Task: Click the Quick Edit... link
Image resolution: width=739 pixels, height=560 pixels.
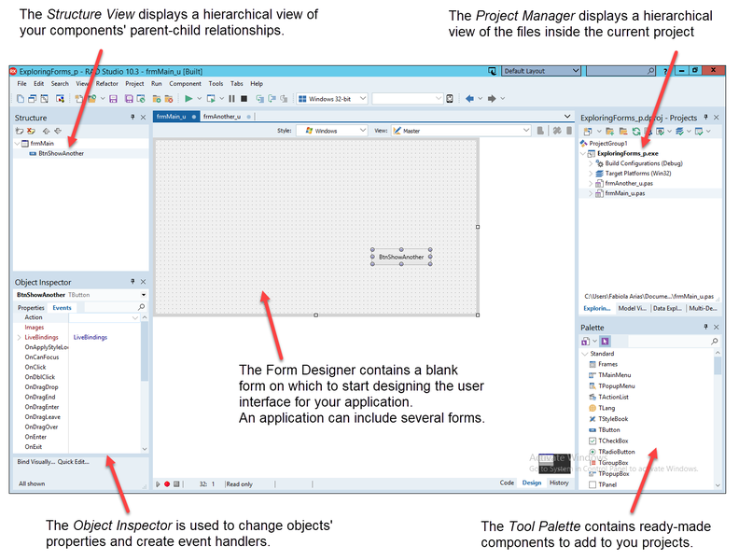Action: pyautogui.click(x=74, y=462)
